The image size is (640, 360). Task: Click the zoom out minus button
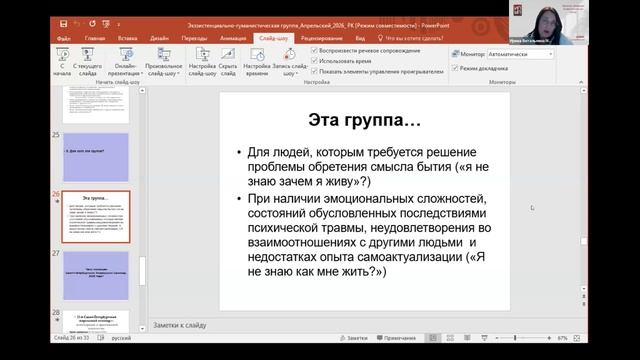497,338
